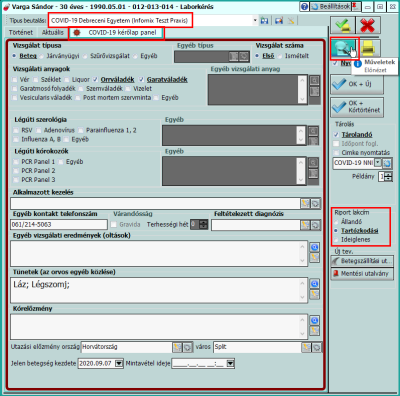Viewport: 400px width, 396px height.
Task: Switch to the Aktuális tab
Action: click(53, 32)
